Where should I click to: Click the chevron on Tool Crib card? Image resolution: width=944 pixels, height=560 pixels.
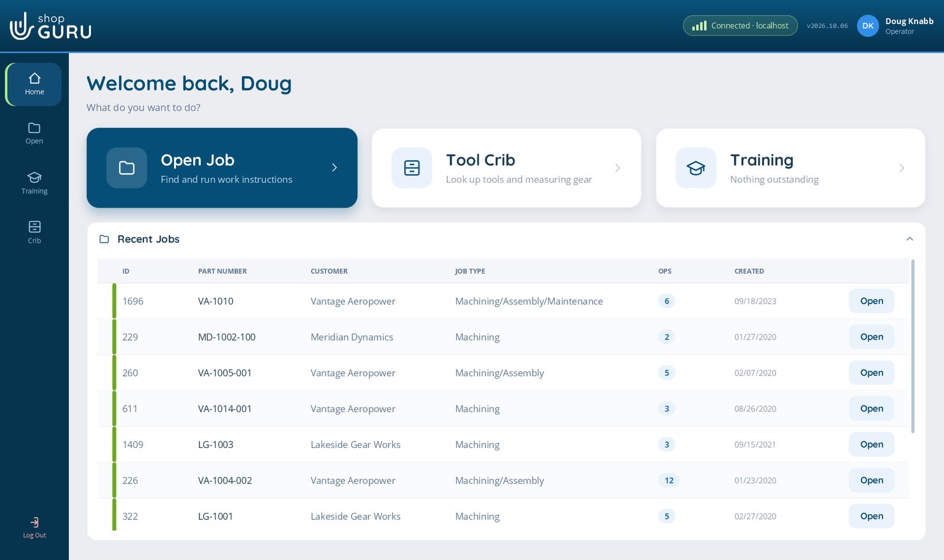[x=618, y=168]
